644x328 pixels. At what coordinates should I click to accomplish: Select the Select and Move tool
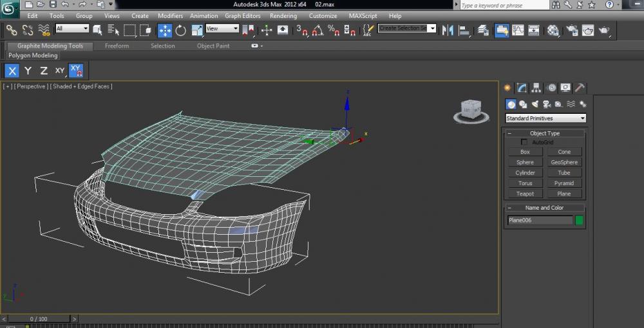[x=165, y=30]
